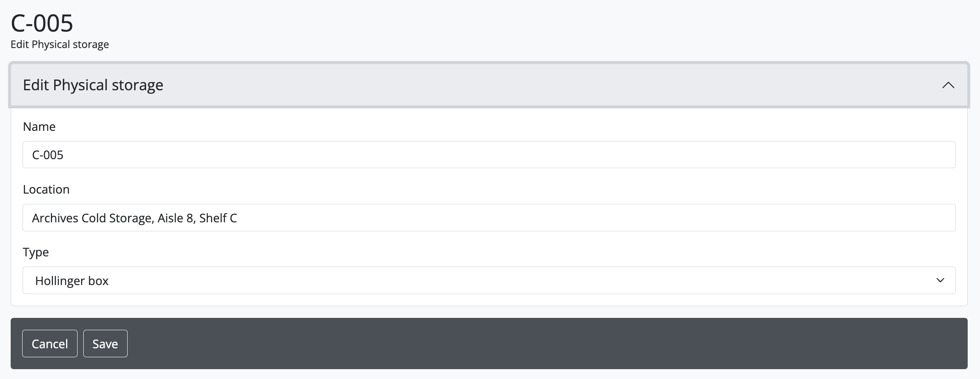This screenshot has height=379, width=980.
Task: Open the Type dropdown showing Hollinger box
Action: click(488, 281)
